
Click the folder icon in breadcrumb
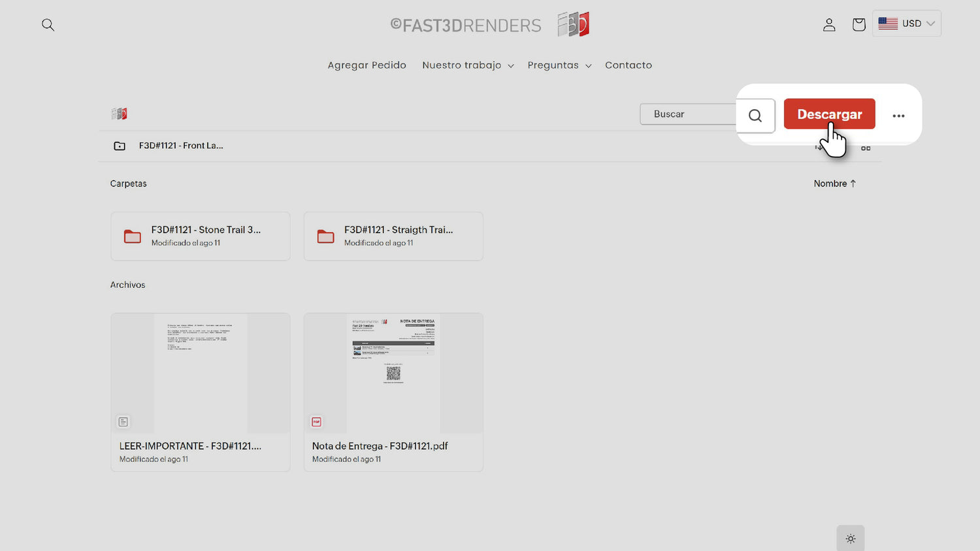(120, 146)
